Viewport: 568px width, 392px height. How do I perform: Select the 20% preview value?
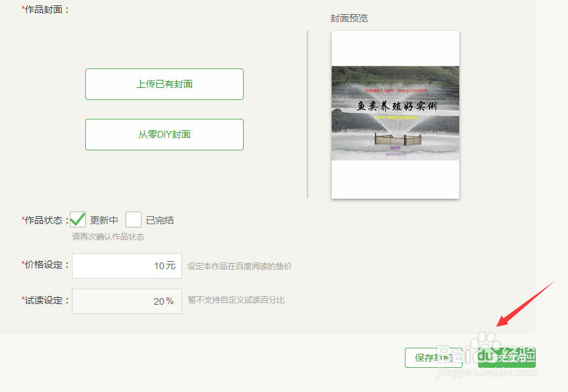(x=162, y=301)
